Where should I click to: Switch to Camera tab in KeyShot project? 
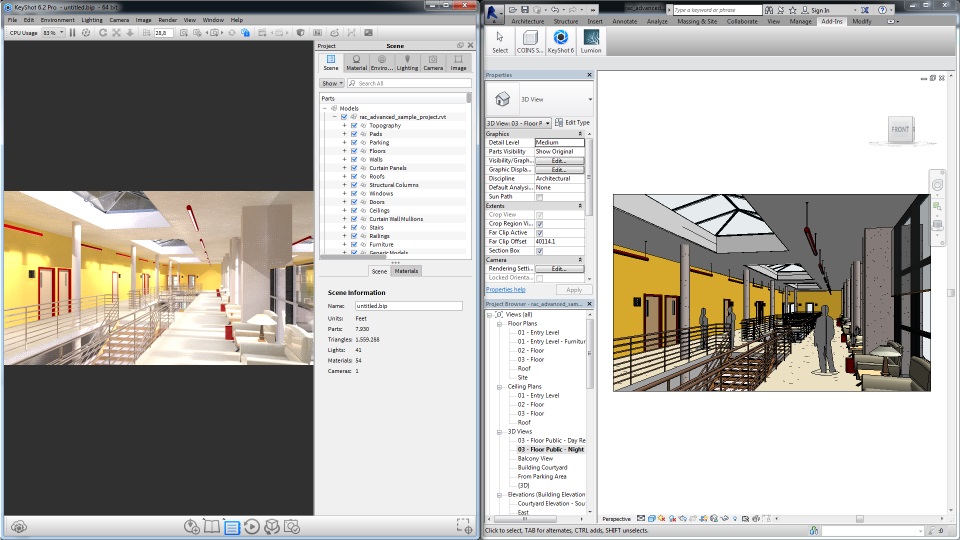(433, 62)
